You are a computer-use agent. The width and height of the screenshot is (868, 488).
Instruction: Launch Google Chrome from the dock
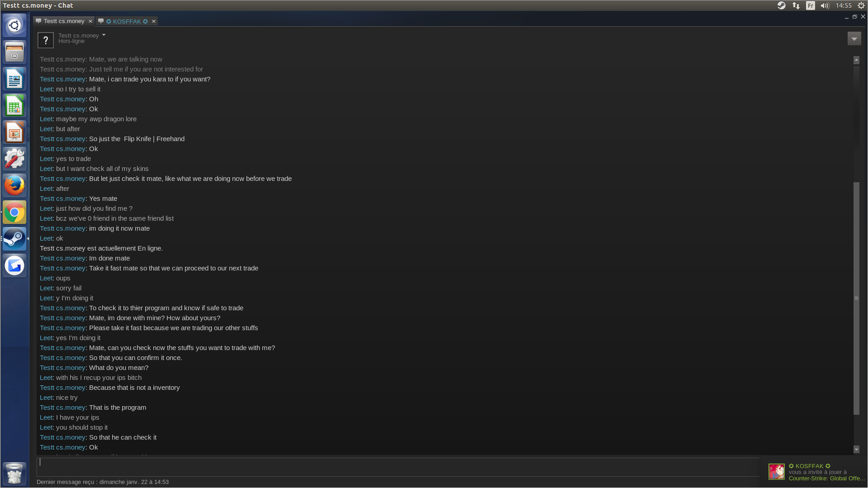point(14,212)
